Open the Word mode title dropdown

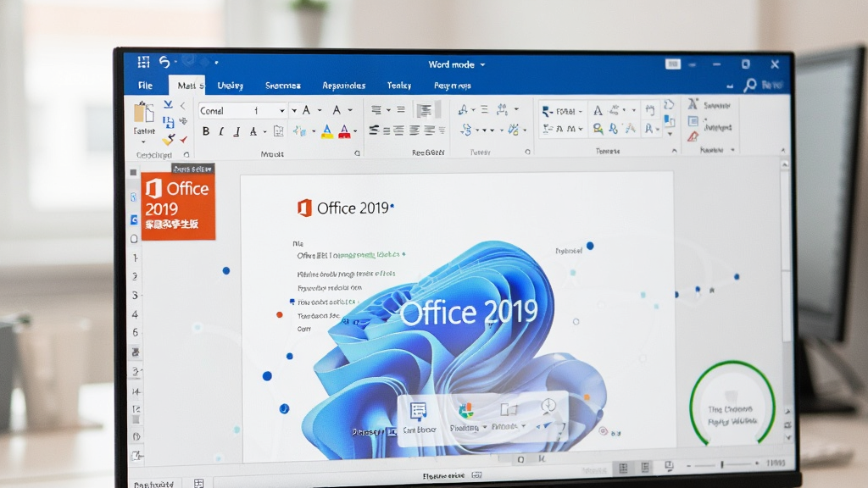(482, 64)
